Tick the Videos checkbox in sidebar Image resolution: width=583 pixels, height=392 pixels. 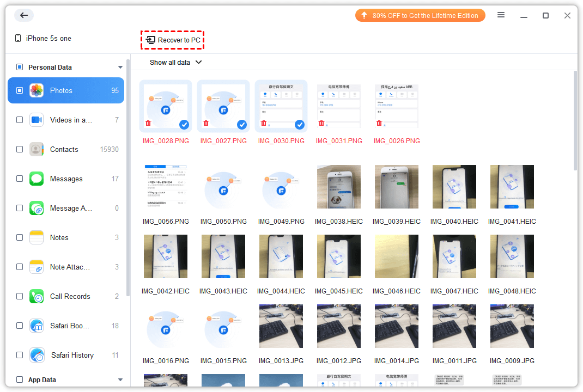tap(20, 120)
